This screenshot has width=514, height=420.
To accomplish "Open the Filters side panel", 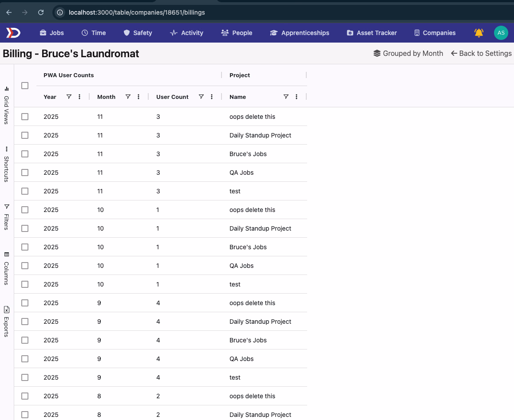I will [x=7, y=217].
